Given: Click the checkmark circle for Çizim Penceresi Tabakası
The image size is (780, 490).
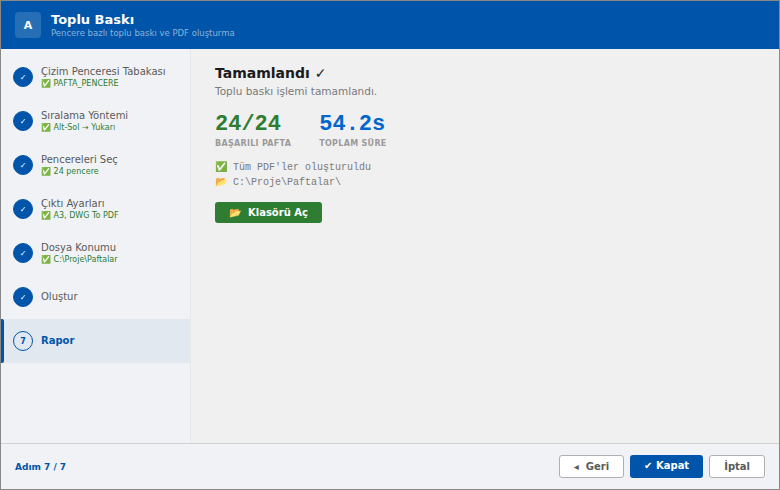Looking at the screenshot, I should [x=23, y=77].
